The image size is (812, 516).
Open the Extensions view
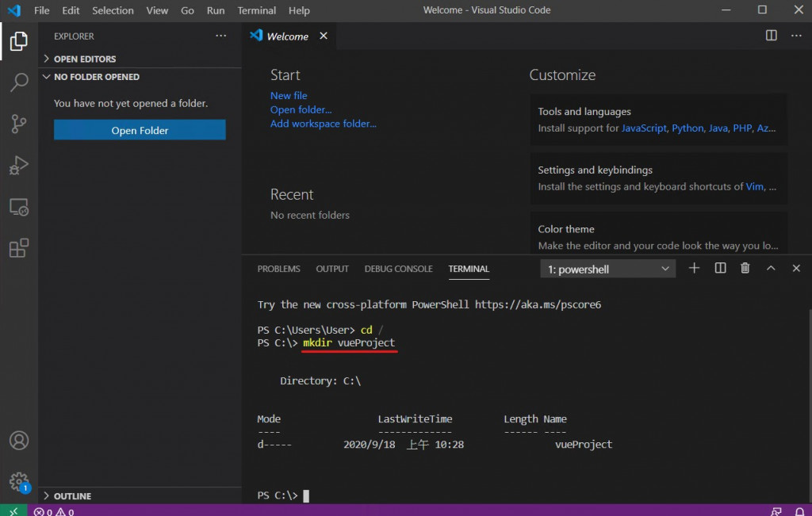(x=19, y=248)
